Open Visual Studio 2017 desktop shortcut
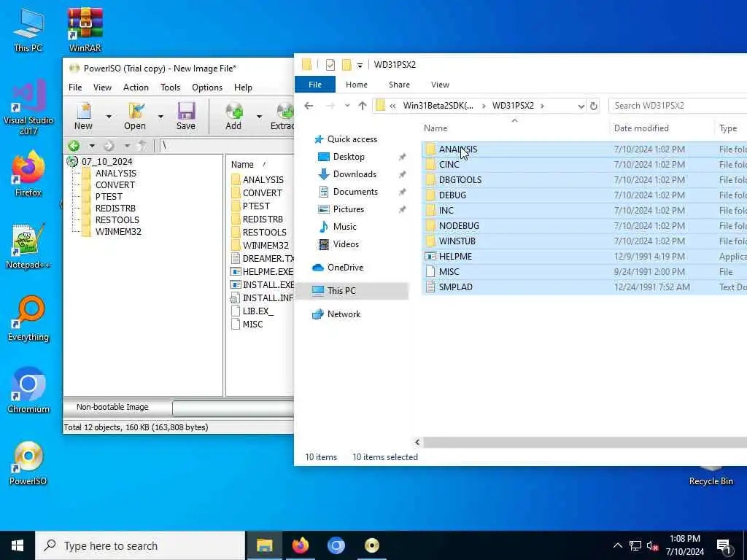Screen dimensions: 747x560 click(28, 108)
